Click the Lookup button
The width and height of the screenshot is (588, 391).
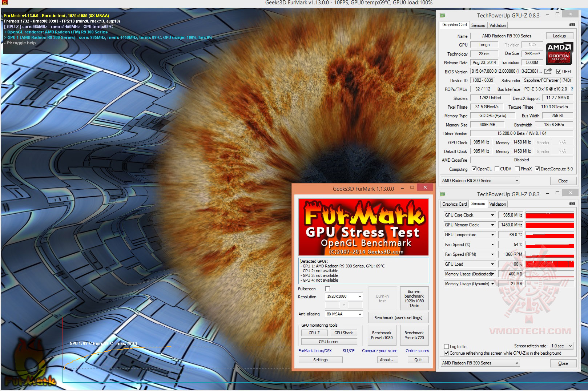559,36
